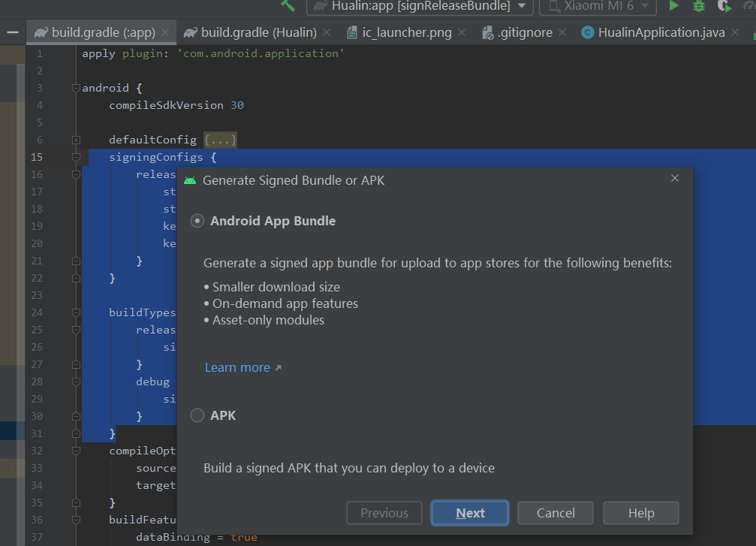Image resolution: width=756 pixels, height=546 pixels.
Task: Collapse compileOptions block at line 32
Action: (x=76, y=451)
